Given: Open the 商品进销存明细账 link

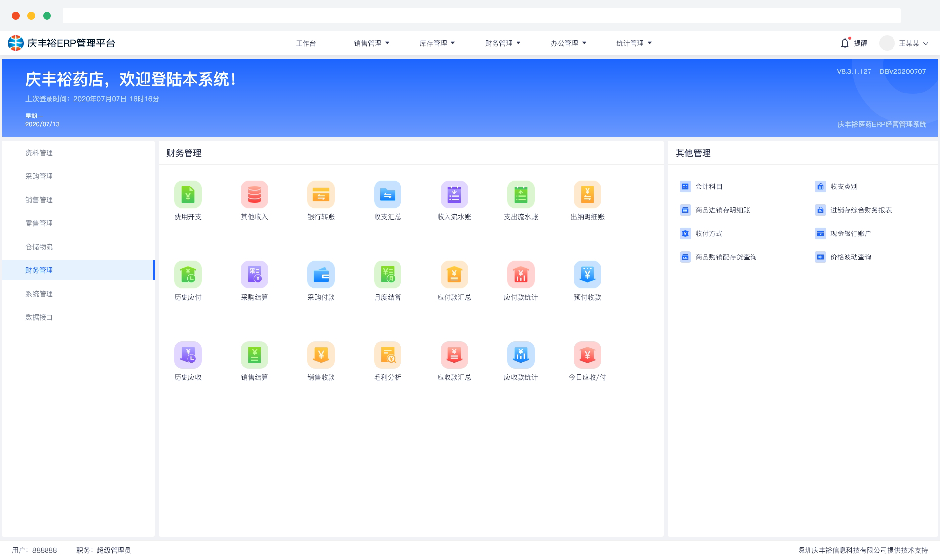Looking at the screenshot, I should pyautogui.click(x=715, y=210).
